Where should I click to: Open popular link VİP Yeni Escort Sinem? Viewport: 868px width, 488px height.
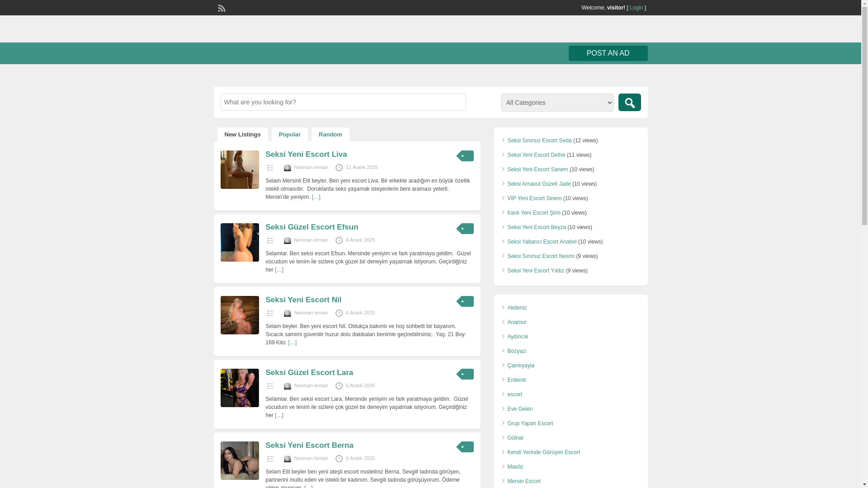click(x=534, y=198)
